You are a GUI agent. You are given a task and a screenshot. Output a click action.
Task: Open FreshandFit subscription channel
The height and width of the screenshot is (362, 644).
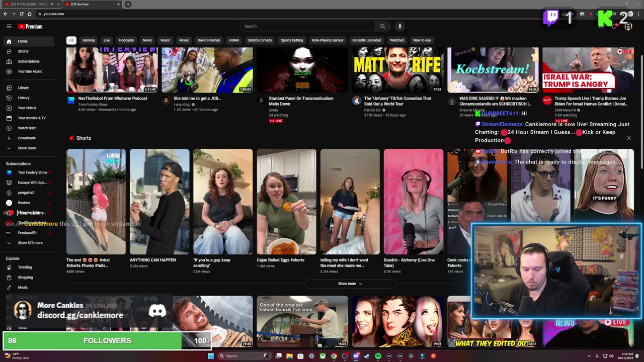point(28,233)
